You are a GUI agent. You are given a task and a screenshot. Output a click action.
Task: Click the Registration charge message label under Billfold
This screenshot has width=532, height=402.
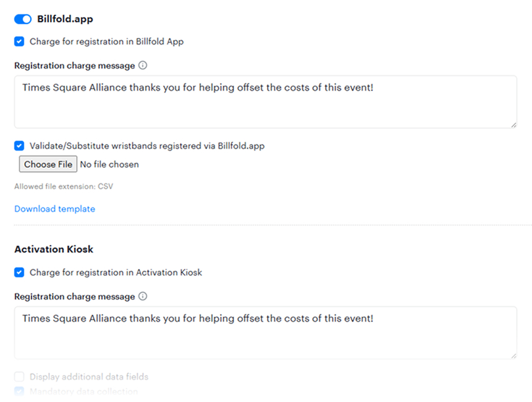pos(74,65)
